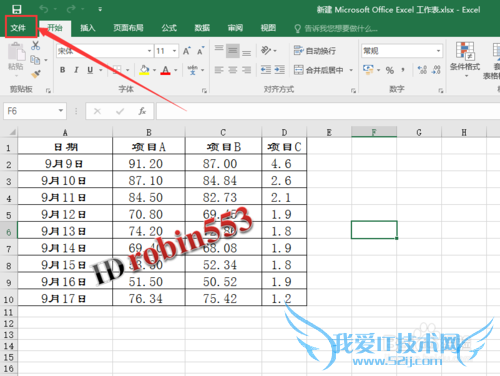
Task: Open the 字体 font group dialog launcher
Action: (204, 91)
